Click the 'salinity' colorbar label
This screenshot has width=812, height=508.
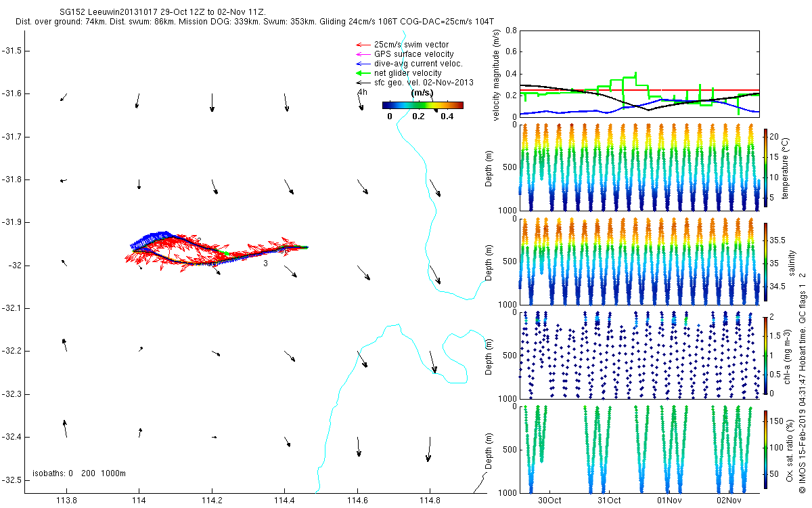point(792,263)
